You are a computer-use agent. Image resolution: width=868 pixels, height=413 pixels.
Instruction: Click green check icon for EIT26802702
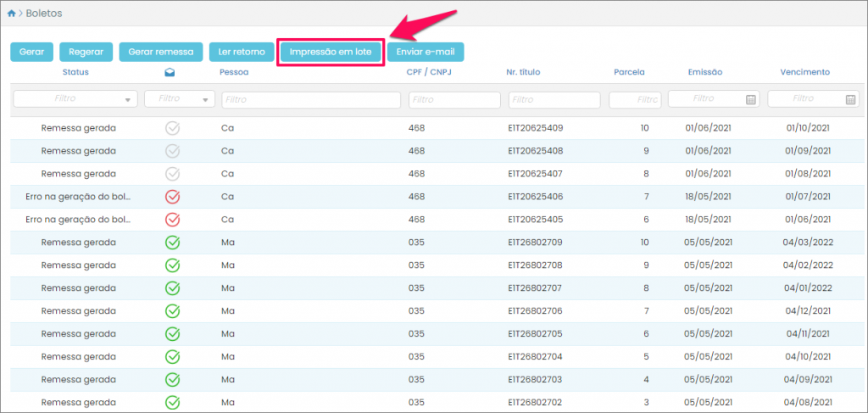click(x=172, y=402)
